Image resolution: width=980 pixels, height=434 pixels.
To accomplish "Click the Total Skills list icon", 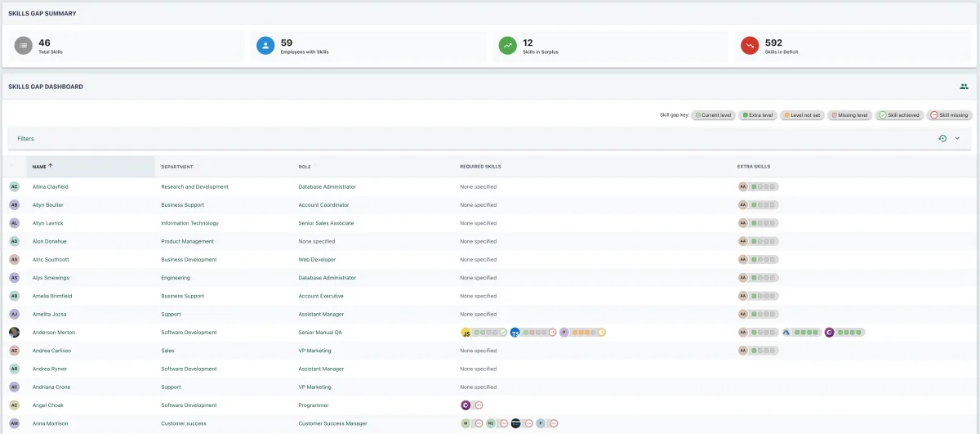I will pos(24,47).
